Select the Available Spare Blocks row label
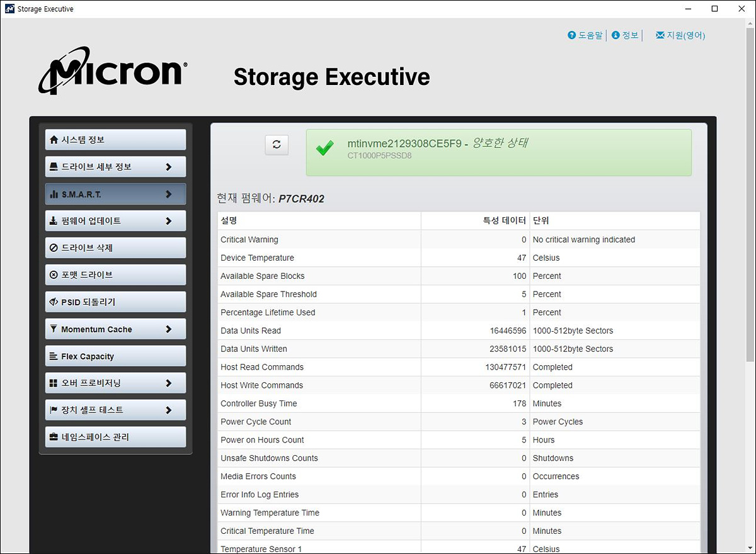The width and height of the screenshot is (756, 554). click(x=262, y=276)
